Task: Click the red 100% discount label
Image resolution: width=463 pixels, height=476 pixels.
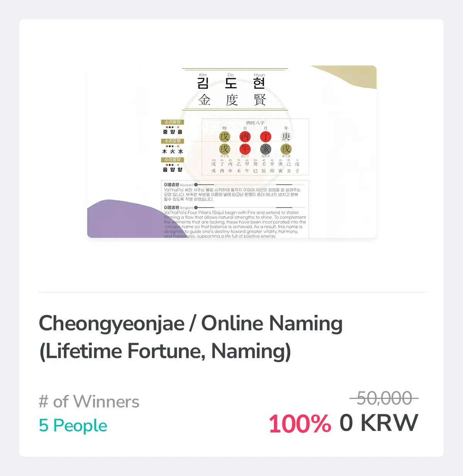Action: [299, 424]
